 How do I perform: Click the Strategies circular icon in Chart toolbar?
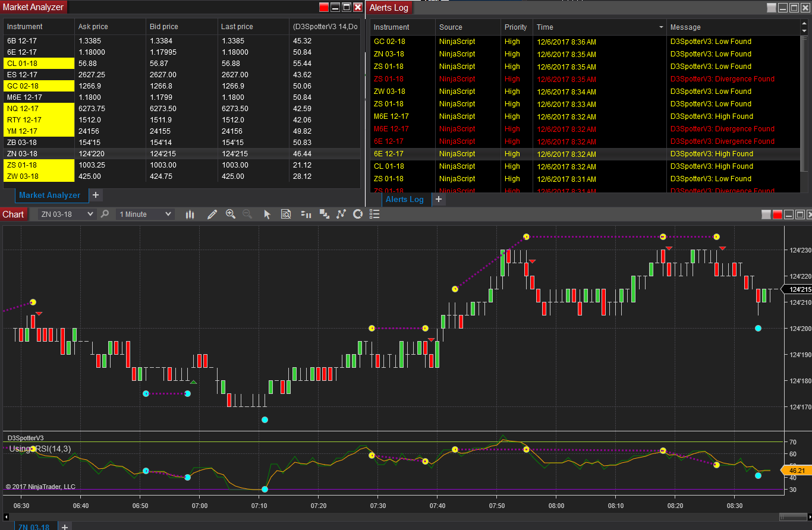358,214
